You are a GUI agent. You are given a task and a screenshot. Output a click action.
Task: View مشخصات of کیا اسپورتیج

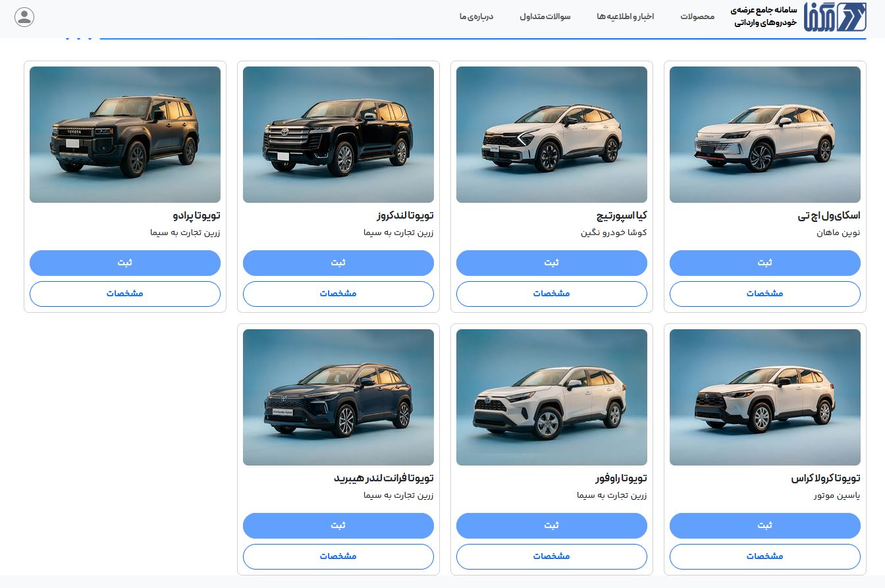551,294
